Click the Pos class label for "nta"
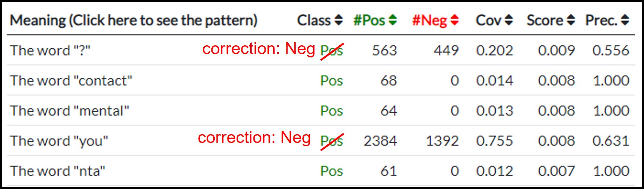 pyautogui.click(x=332, y=171)
